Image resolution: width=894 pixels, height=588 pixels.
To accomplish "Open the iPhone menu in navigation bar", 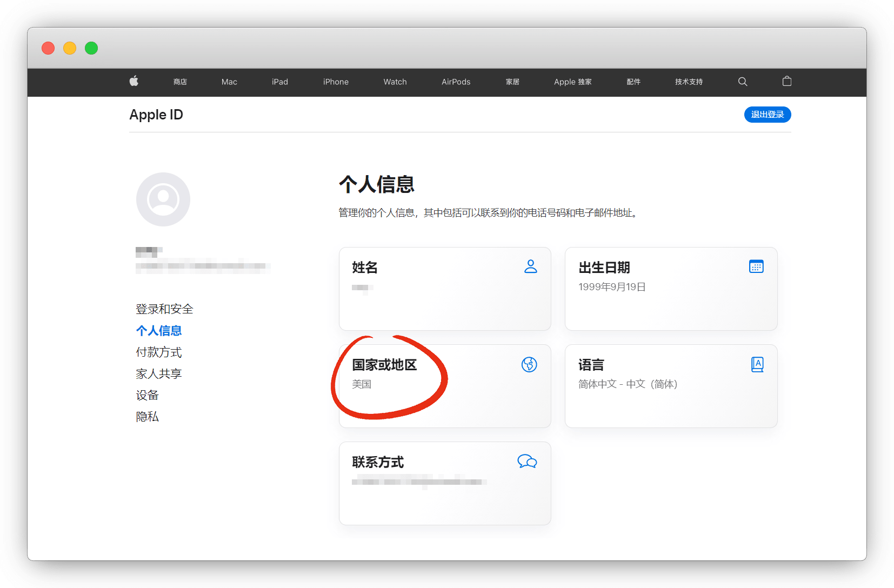I will 336,82.
